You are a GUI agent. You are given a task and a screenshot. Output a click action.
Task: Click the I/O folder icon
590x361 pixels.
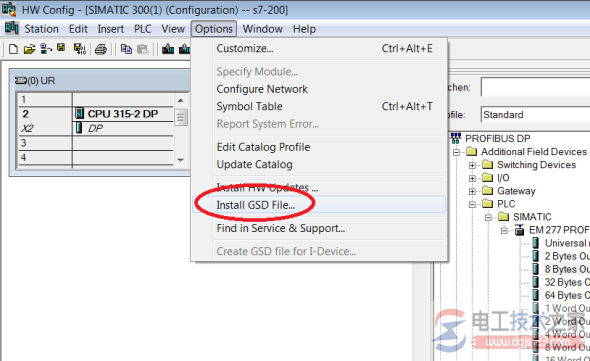(488, 177)
